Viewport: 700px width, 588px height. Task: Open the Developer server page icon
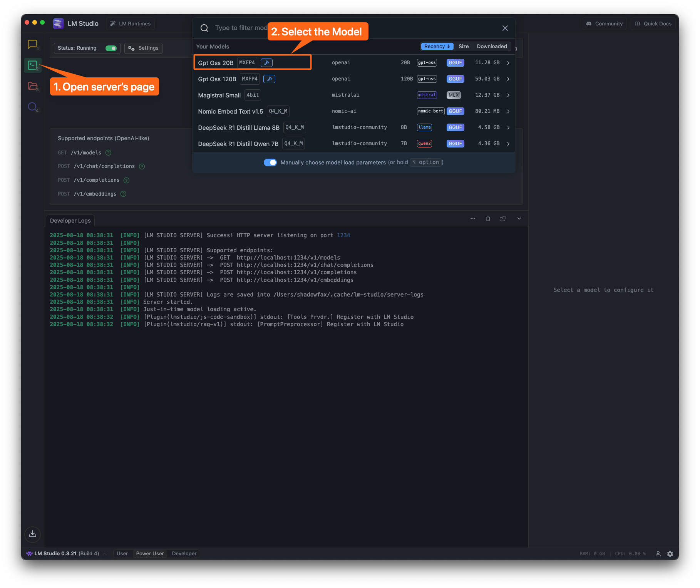(x=33, y=65)
